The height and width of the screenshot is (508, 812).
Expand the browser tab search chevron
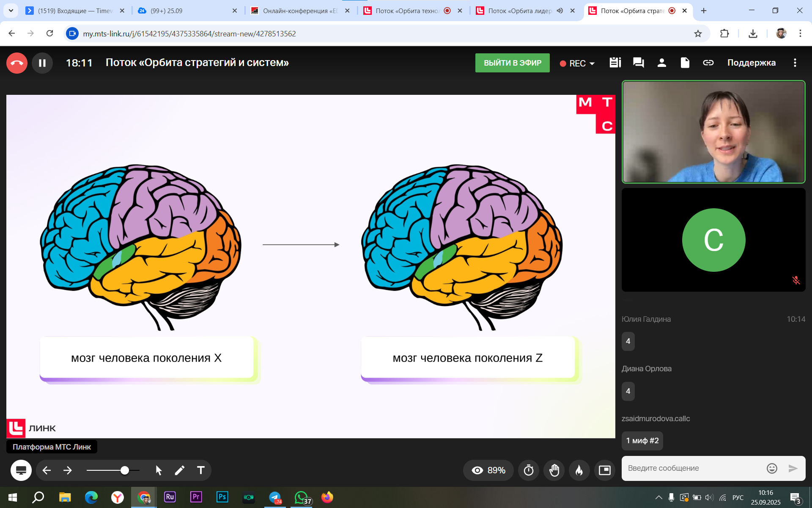[11, 11]
